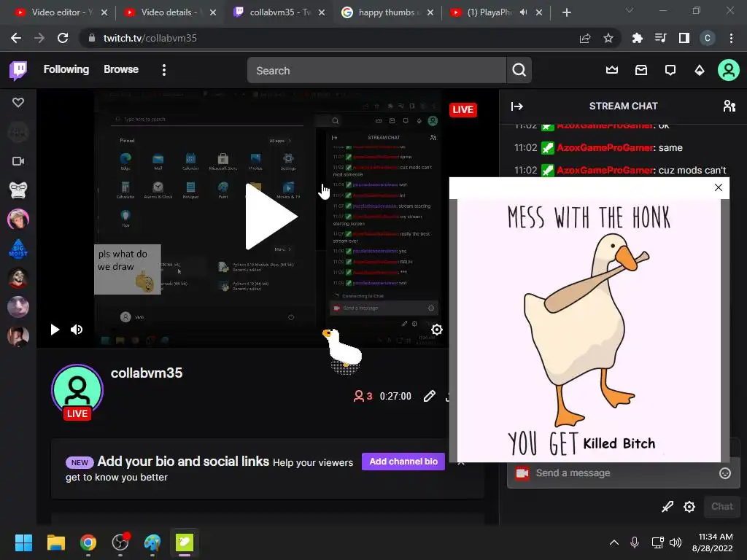Click the recommended channels camera icon in sidebar
Screen dimensions: 747x560
coord(18,161)
